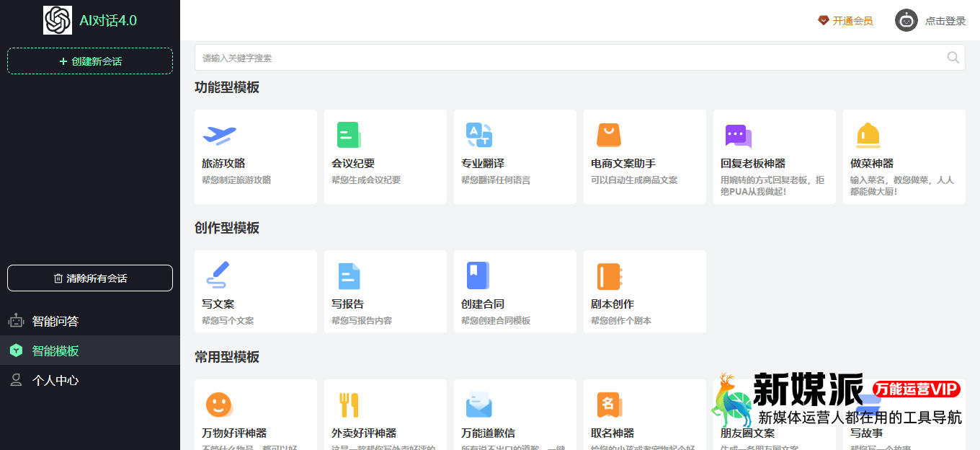Open 个人中心 in the sidebar
Screen dimensions: 980x450
click(x=55, y=380)
